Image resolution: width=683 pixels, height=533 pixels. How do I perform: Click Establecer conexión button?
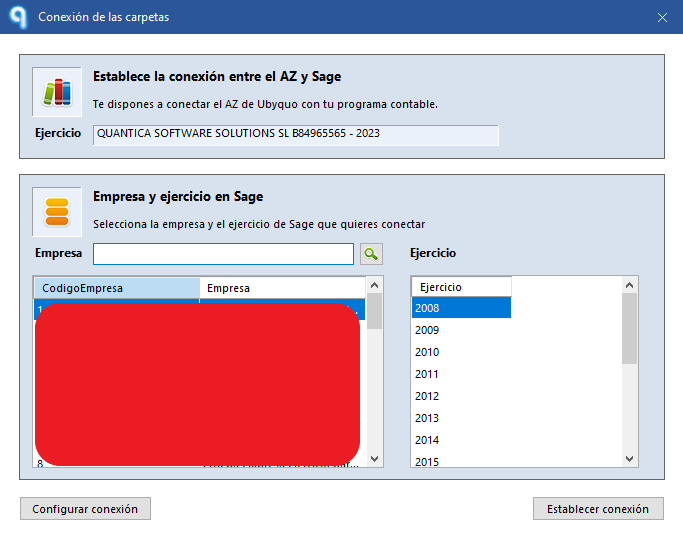coord(598,509)
